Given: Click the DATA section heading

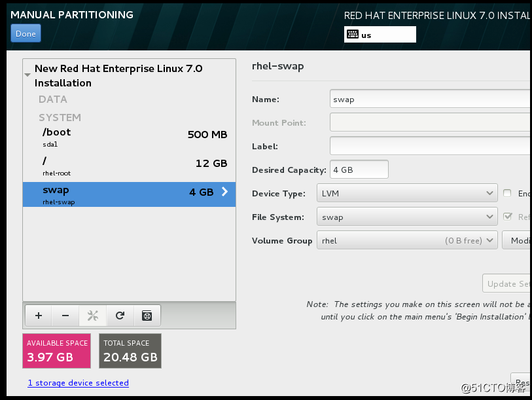Looking at the screenshot, I should [53, 99].
